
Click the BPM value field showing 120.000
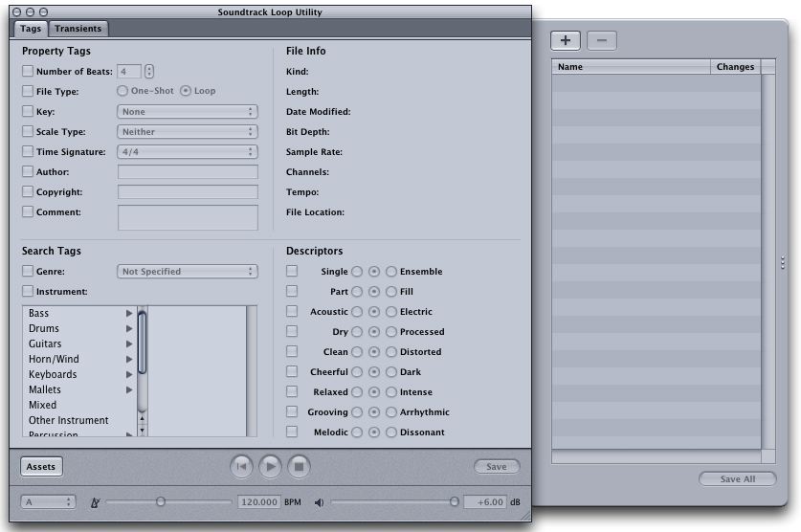point(259,502)
